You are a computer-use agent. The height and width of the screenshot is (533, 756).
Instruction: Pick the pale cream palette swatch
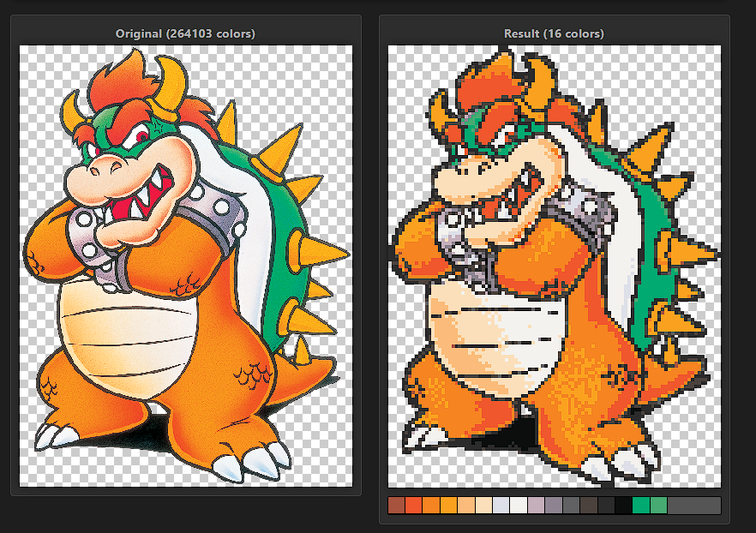483,506
